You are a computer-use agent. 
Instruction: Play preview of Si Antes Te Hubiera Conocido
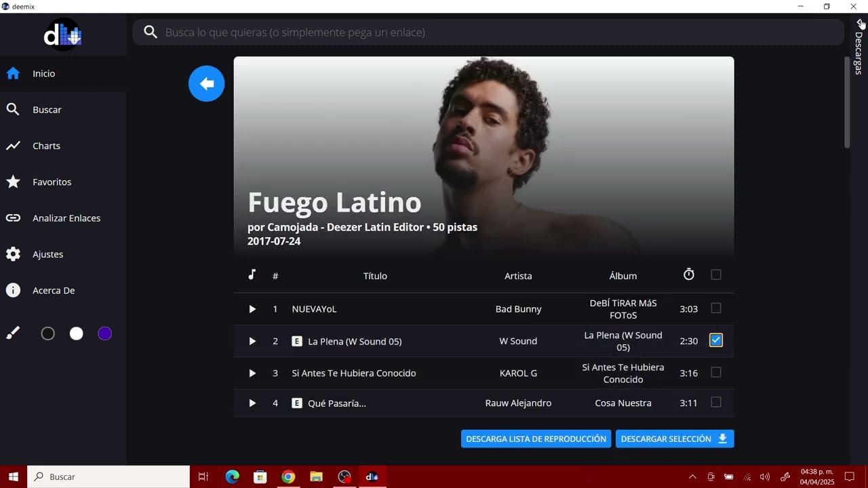tap(252, 373)
